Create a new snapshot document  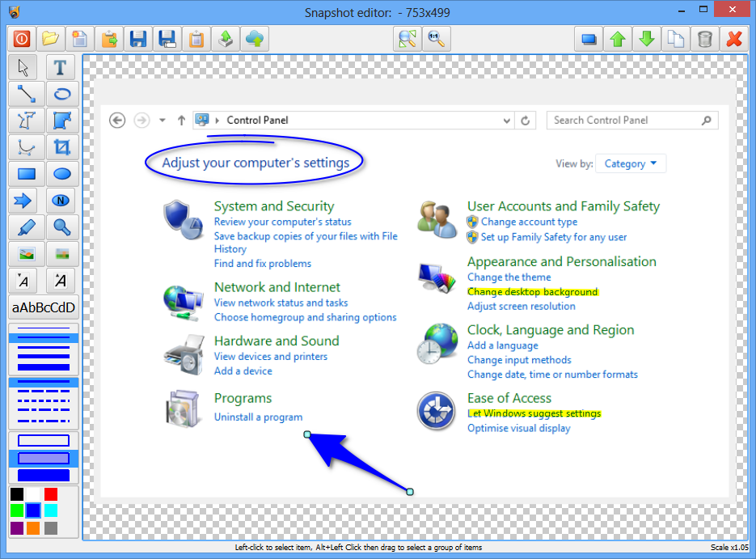coord(79,39)
